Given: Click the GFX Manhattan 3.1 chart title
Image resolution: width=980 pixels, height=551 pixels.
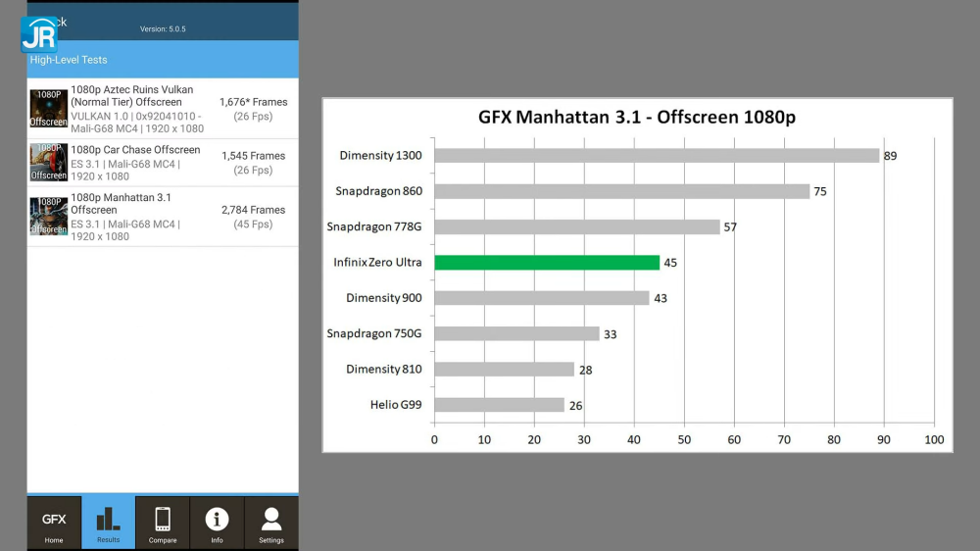Looking at the screenshot, I should [636, 118].
